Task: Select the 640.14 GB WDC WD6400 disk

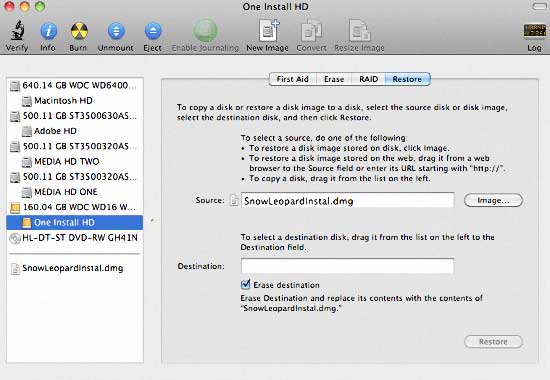Action: [75, 85]
